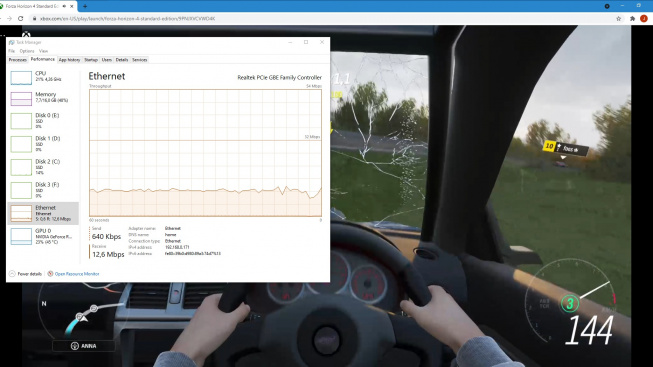Open the Disk 0 (E:) graph

pyautogui.click(x=21, y=121)
